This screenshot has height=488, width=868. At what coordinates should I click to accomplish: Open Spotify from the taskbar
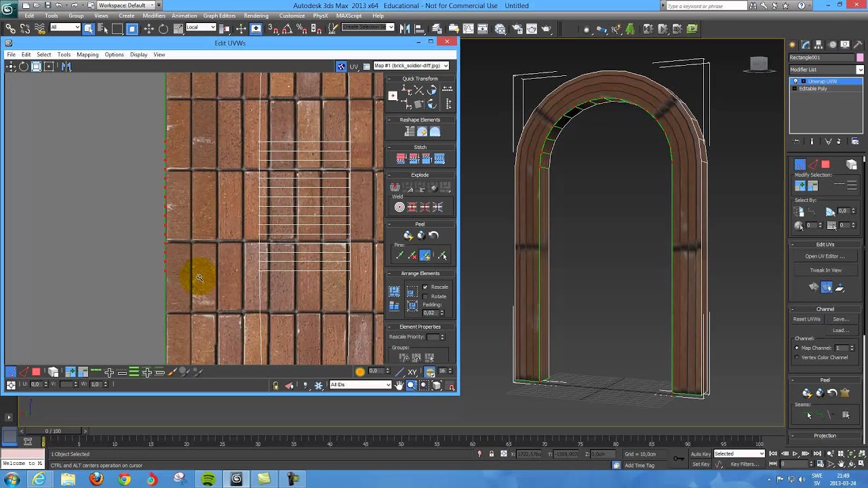208,479
